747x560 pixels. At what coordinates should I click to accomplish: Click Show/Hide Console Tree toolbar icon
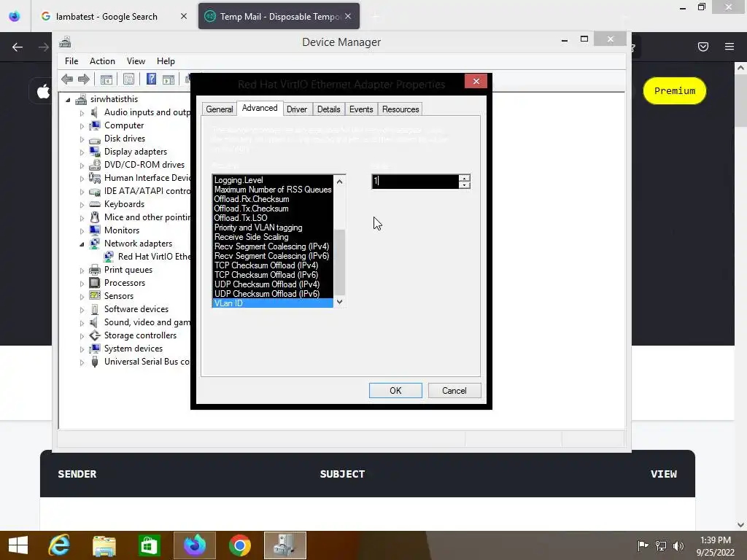pyautogui.click(x=107, y=79)
